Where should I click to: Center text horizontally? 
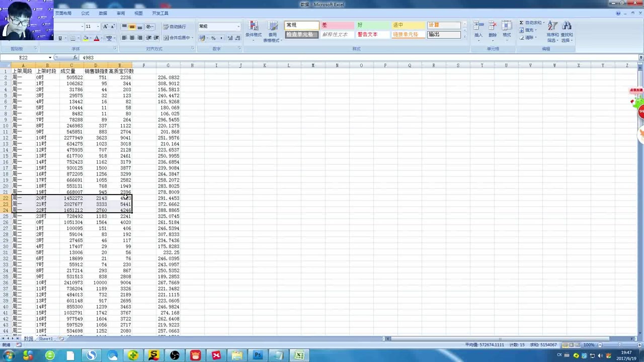132,38
